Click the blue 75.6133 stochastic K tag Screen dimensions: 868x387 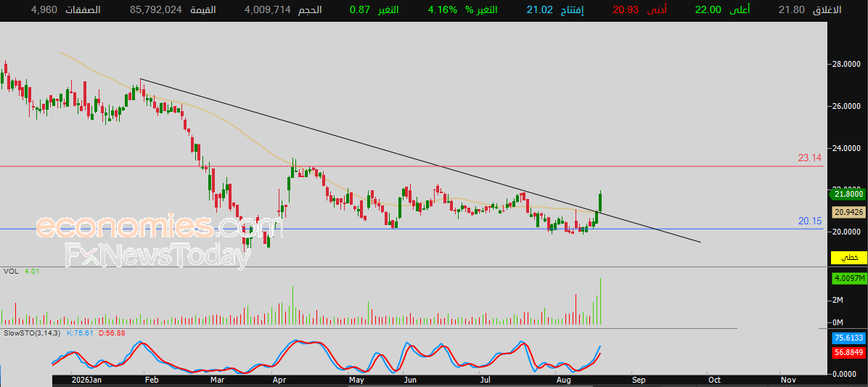click(x=848, y=338)
